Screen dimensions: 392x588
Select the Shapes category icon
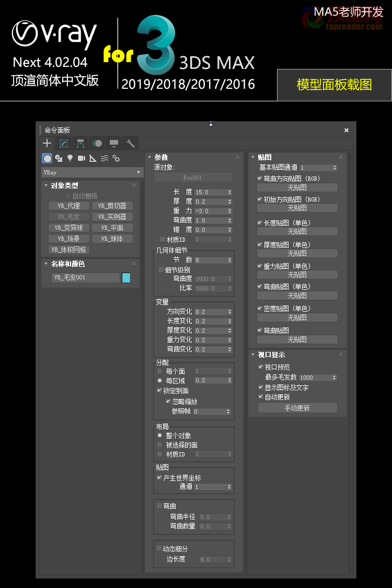(x=59, y=158)
